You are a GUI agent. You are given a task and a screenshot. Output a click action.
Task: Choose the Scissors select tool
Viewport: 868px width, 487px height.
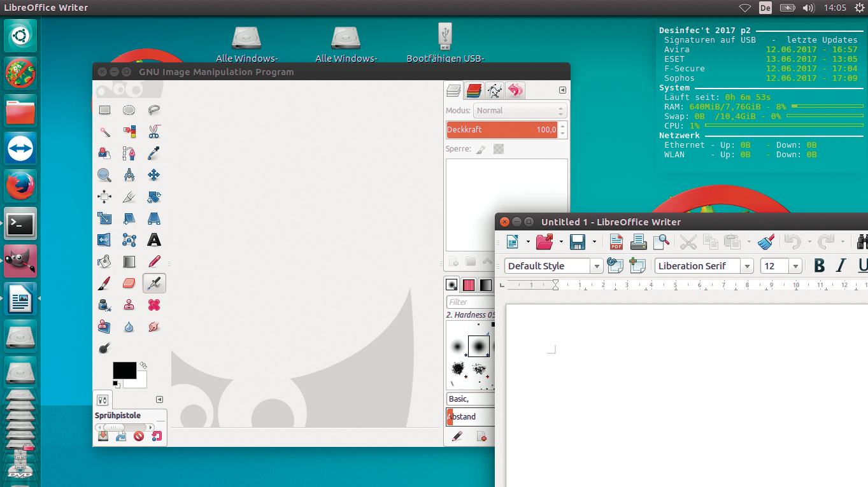[x=153, y=132]
